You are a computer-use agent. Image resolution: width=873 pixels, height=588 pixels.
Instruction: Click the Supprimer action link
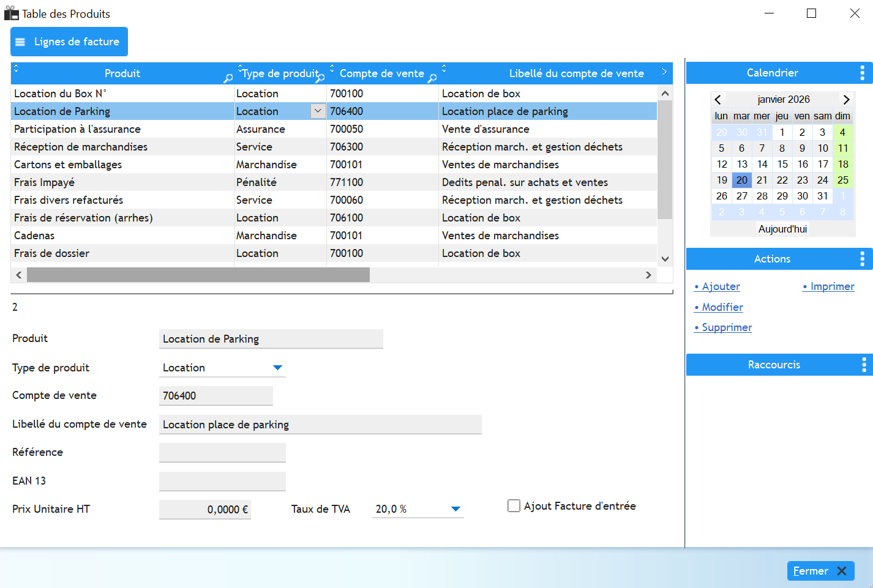(726, 327)
